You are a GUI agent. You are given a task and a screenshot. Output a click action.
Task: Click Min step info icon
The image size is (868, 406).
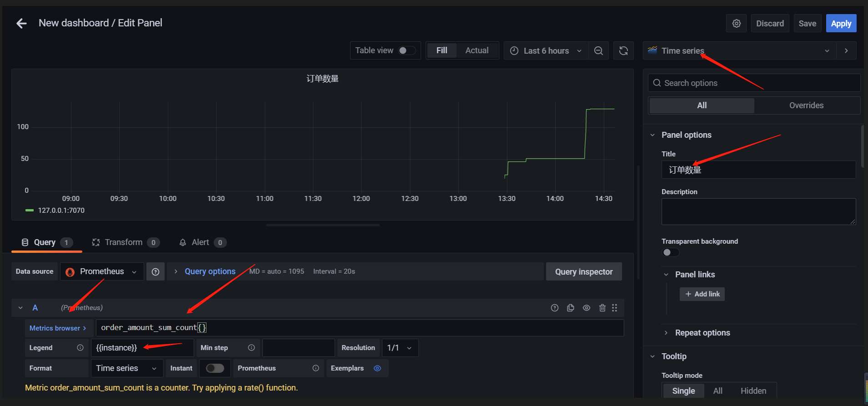(x=251, y=348)
